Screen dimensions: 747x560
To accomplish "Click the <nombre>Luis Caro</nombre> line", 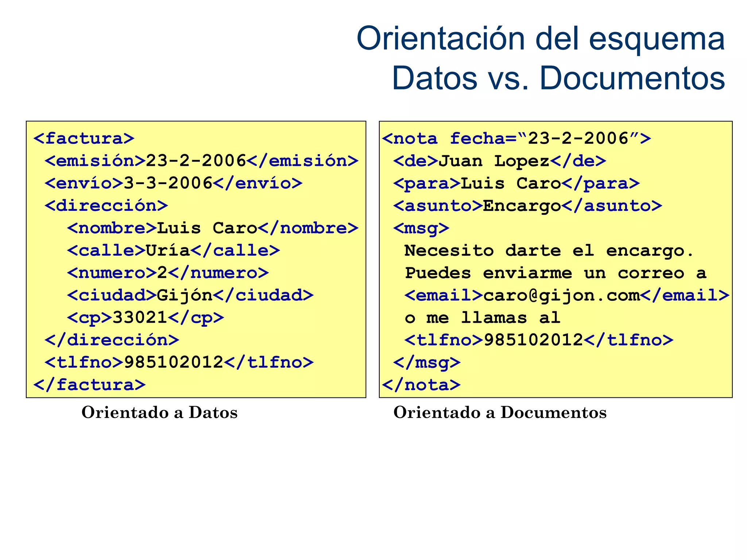I will pyautogui.click(x=213, y=228).
